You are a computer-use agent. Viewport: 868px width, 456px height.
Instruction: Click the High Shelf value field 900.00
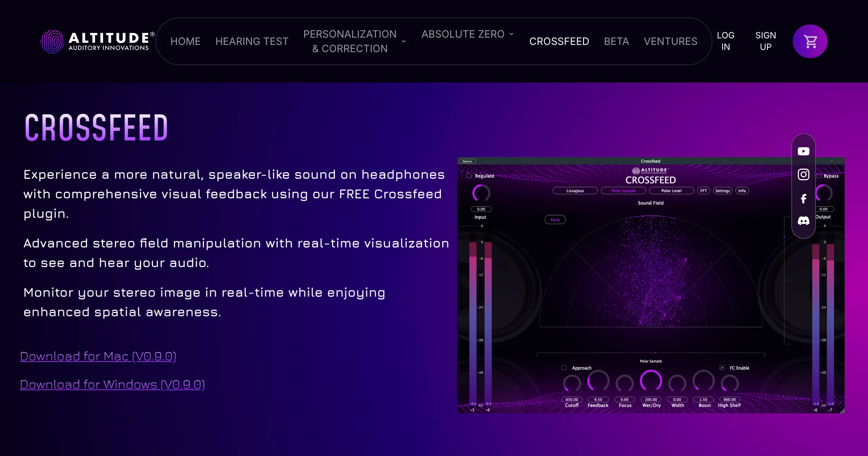click(730, 400)
